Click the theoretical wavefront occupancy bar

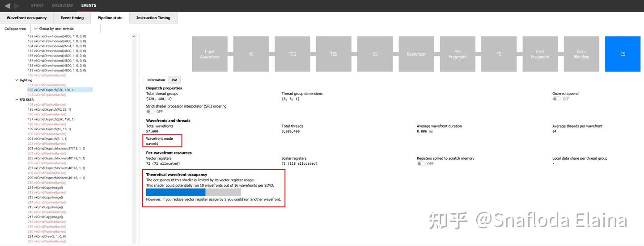click(x=194, y=192)
